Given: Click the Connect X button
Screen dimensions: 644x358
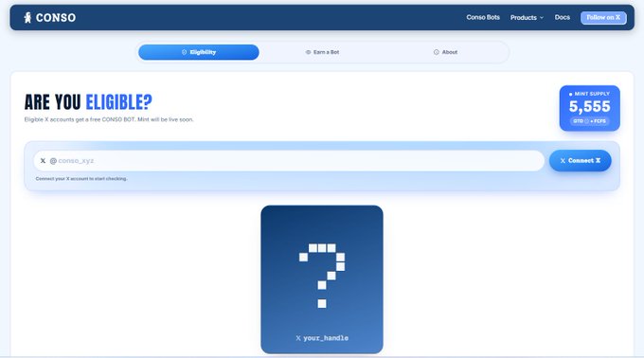Looking at the screenshot, I should point(580,160).
